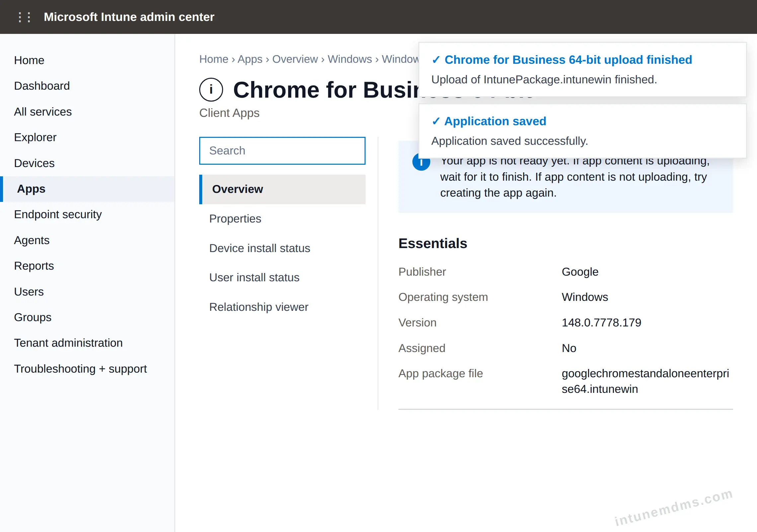Click the Client Apps subtitle
Screen dimensions: 757x532
[x=229, y=113]
